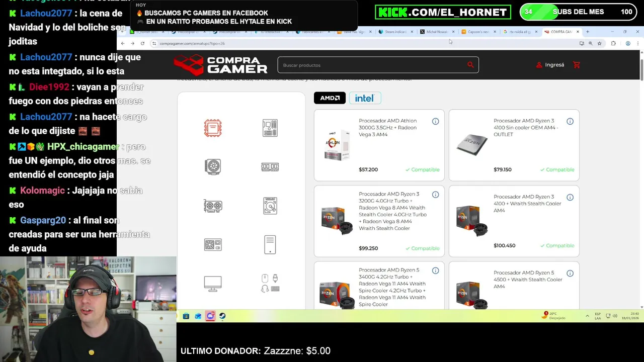Select the peripherals category icon
Image resolution: width=644 pixels, height=362 pixels.
(x=270, y=283)
